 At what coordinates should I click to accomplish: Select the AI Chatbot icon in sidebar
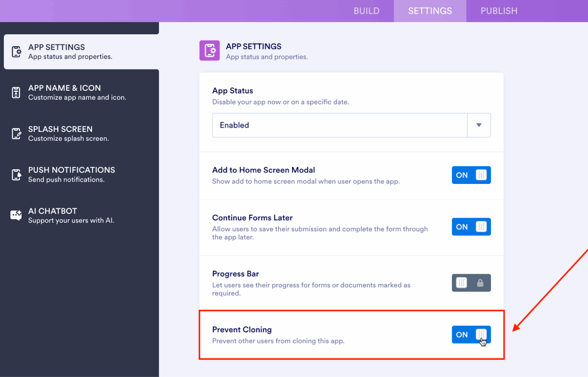click(x=16, y=215)
